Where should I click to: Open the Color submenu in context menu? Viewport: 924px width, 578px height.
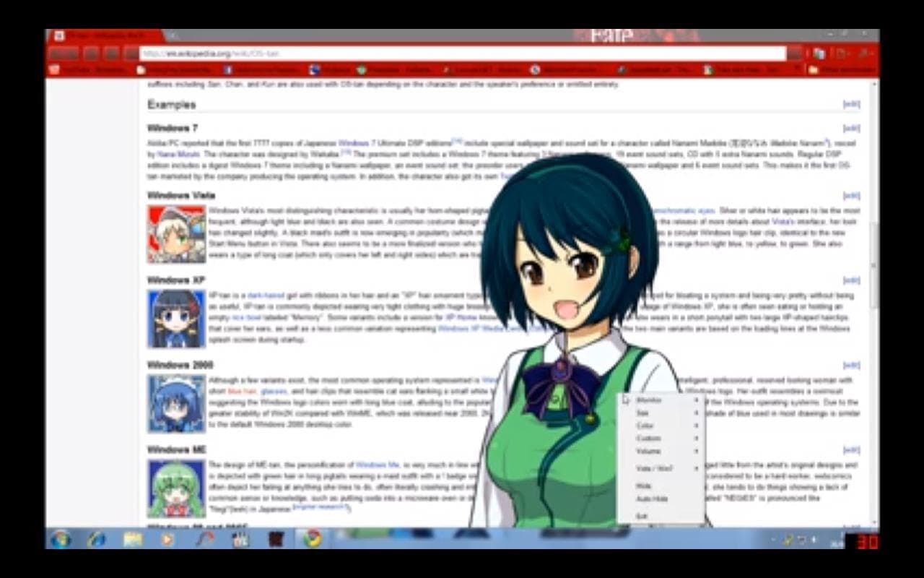(661, 426)
